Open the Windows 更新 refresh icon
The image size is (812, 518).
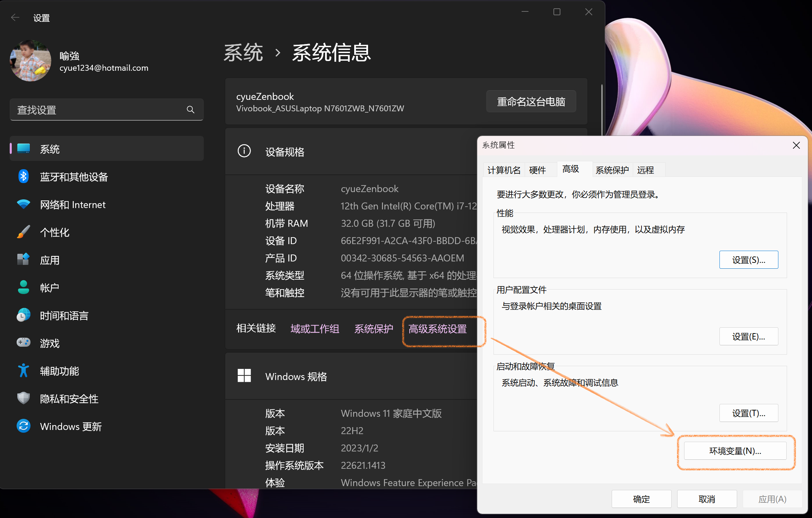point(23,426)
